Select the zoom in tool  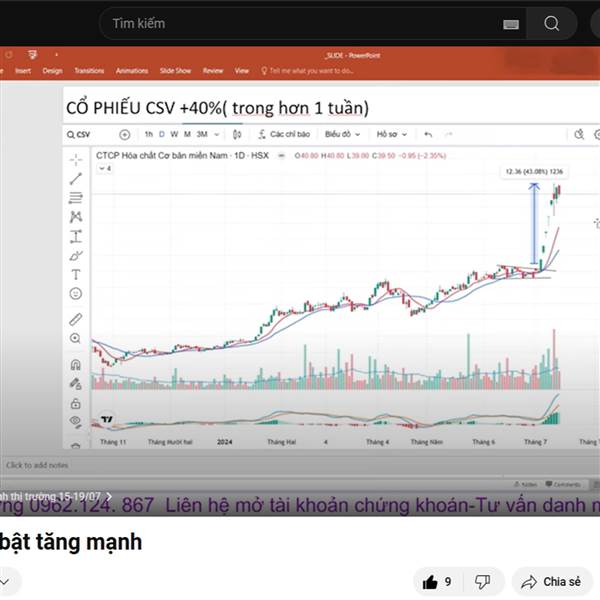click(75, 339)
